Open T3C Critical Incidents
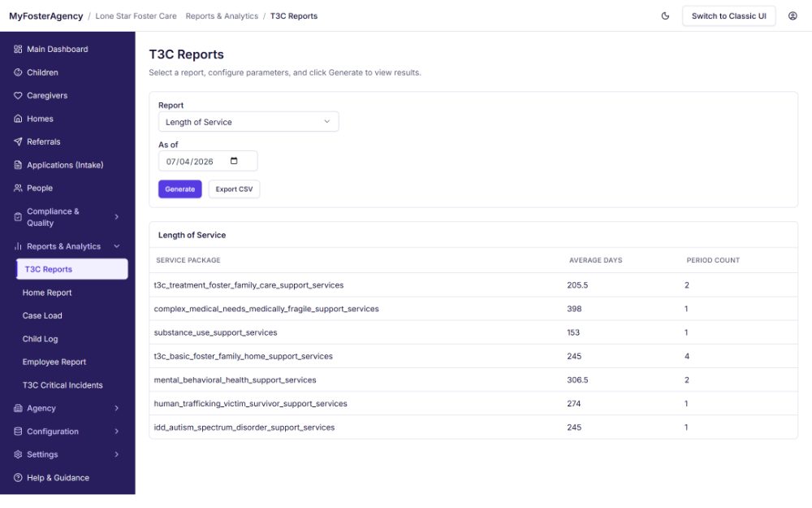This screenshot has width=812, height=508. [63, 385]
